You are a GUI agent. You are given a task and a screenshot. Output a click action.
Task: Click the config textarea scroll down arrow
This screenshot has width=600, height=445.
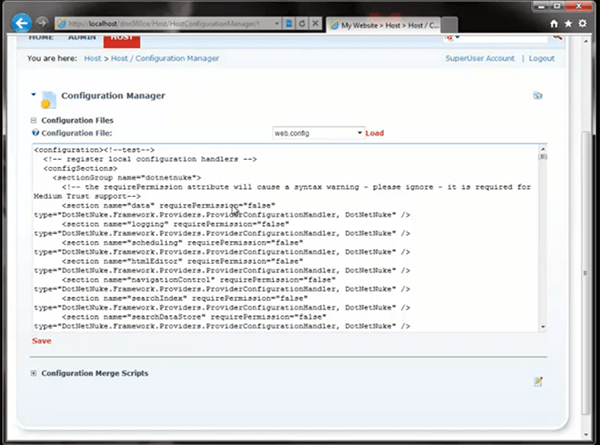(x=543, y=327)
